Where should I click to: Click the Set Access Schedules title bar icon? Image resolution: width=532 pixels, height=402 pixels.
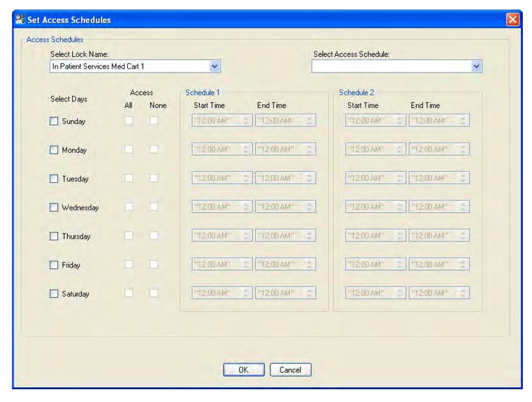coord(20,20)
